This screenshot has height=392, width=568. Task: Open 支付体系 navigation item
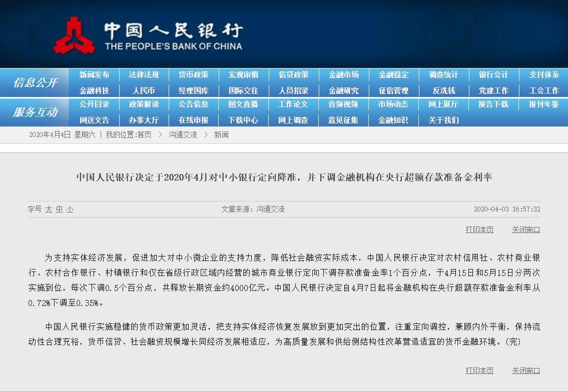(544, 74)
